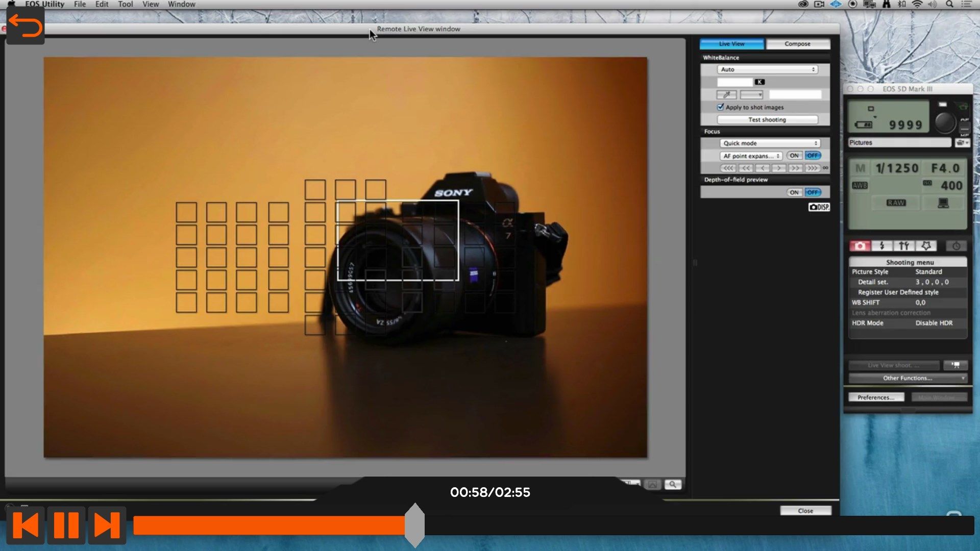This screenshot has width=980, height=551.
Task: Click the timer shooting icon
Action: coord(957,246)
